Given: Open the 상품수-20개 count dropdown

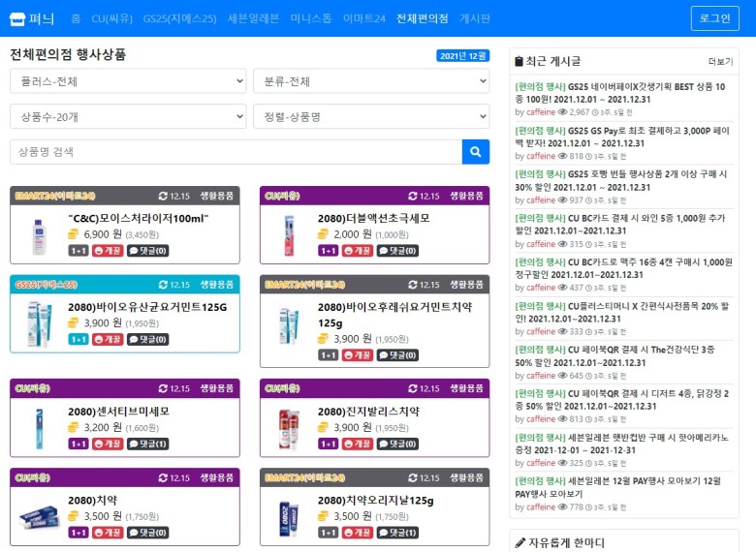Looking at the screenshot, I should coord(128,116).
